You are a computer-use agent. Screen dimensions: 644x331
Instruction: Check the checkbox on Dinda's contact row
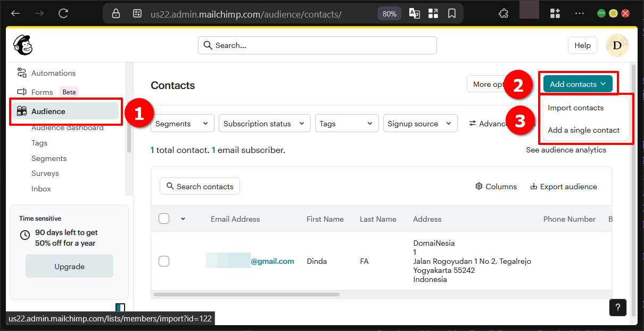tap(163, 261)
